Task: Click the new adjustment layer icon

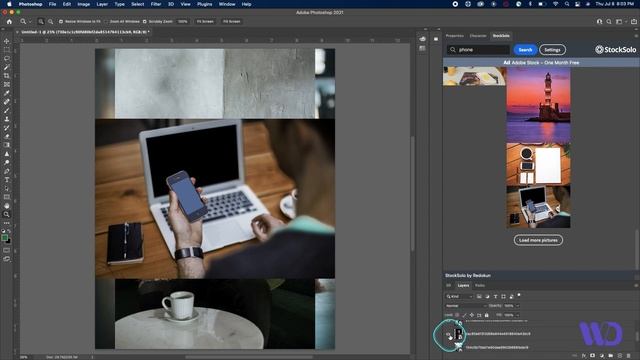Action: point(602,356)
